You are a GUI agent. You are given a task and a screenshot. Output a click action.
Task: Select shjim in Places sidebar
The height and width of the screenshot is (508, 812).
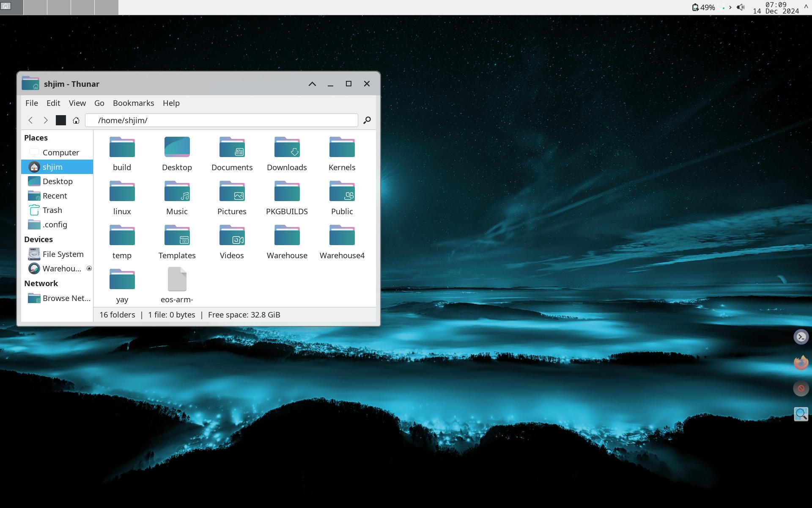(x=57, y=167)
